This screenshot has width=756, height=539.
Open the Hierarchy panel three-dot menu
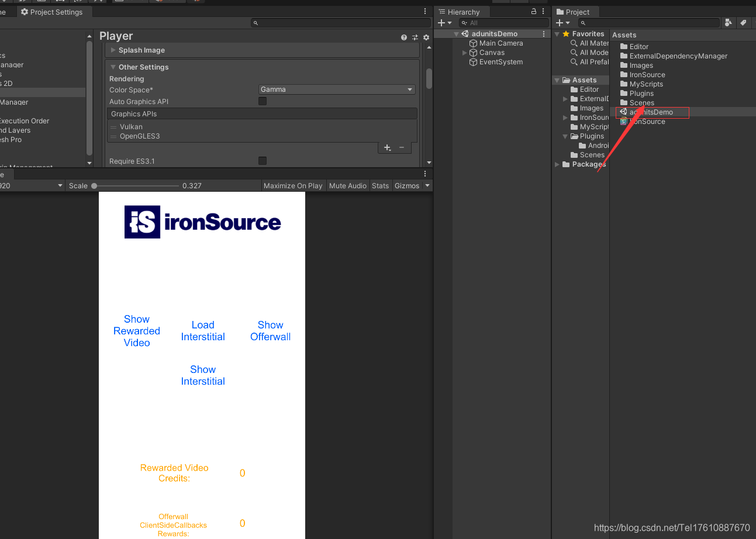(x=544, y=12)
